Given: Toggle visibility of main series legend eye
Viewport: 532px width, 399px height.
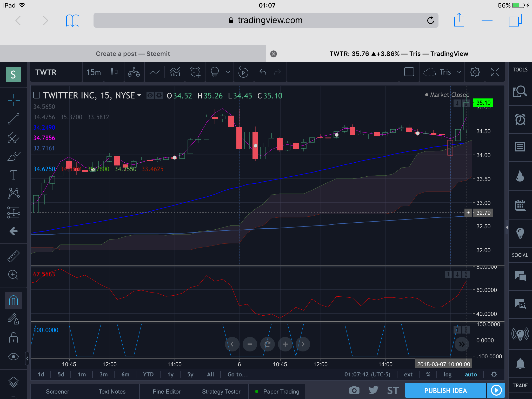Looking at the screenshot, I should 150,95.
